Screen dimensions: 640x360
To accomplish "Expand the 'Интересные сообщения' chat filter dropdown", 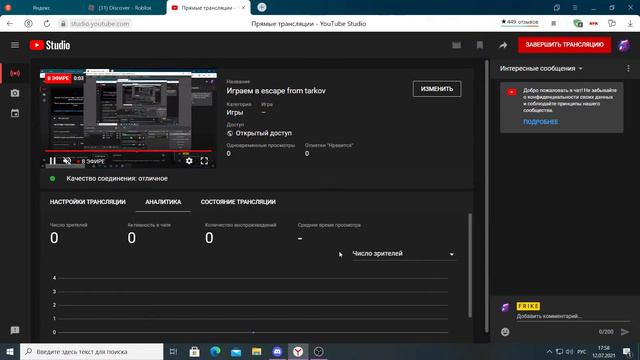I will 541,69.
